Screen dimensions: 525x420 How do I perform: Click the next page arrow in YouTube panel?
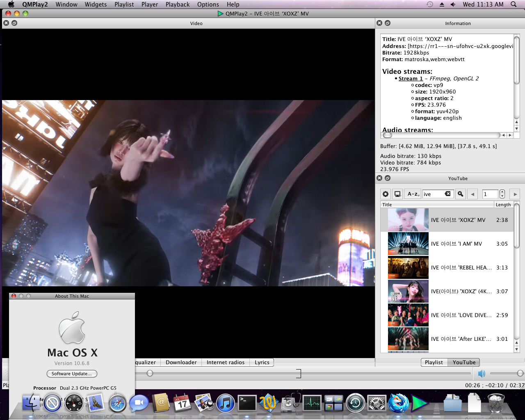pyautogui.click(x=515, y=194)
